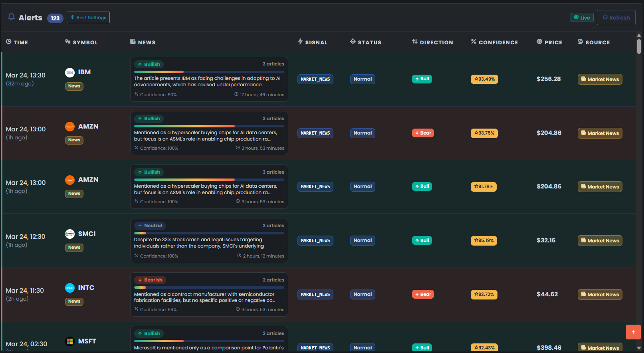Image resolution: width=644 pixels, height=353 pixels.
Task: Click the Direction column header
Action: [432, 42]
